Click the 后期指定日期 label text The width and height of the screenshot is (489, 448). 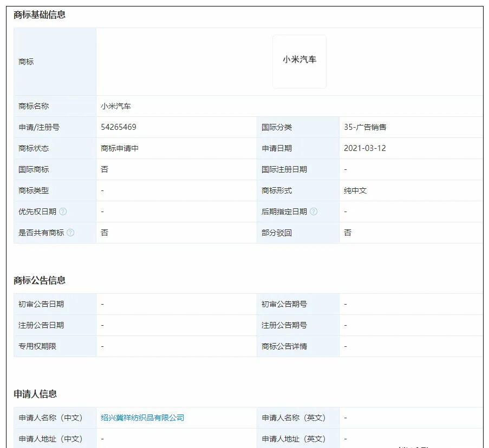coord(284,212)
